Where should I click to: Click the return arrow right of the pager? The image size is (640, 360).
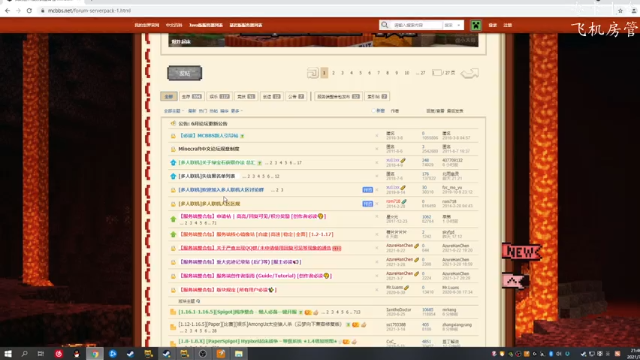(470, 73)
